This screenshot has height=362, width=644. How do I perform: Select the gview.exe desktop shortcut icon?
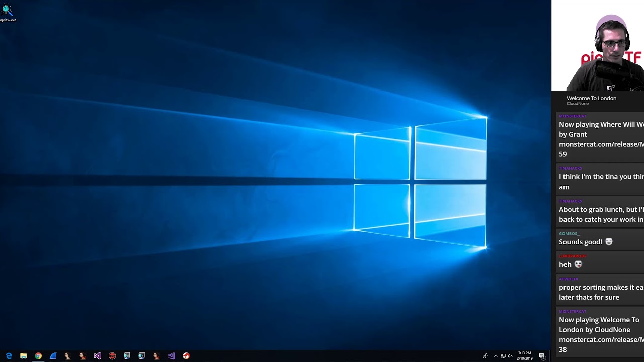point(7,10)
